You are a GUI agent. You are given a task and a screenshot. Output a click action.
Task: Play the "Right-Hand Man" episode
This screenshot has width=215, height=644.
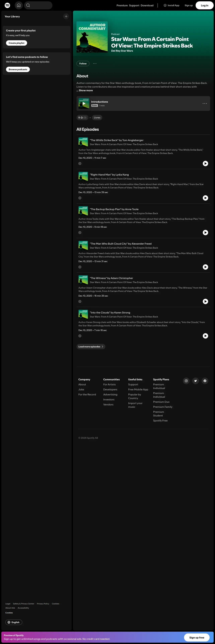pos(205,198)
